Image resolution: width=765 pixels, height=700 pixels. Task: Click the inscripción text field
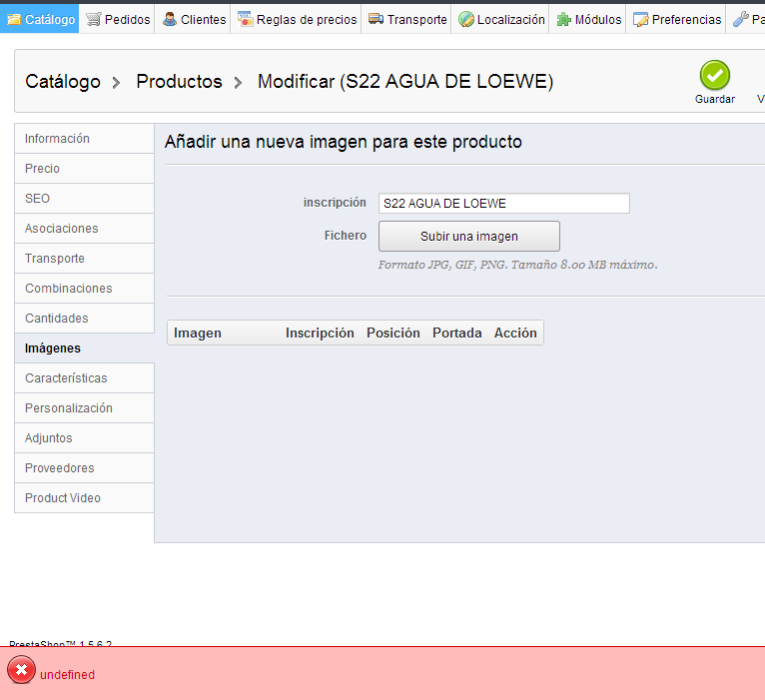[504, 203]
